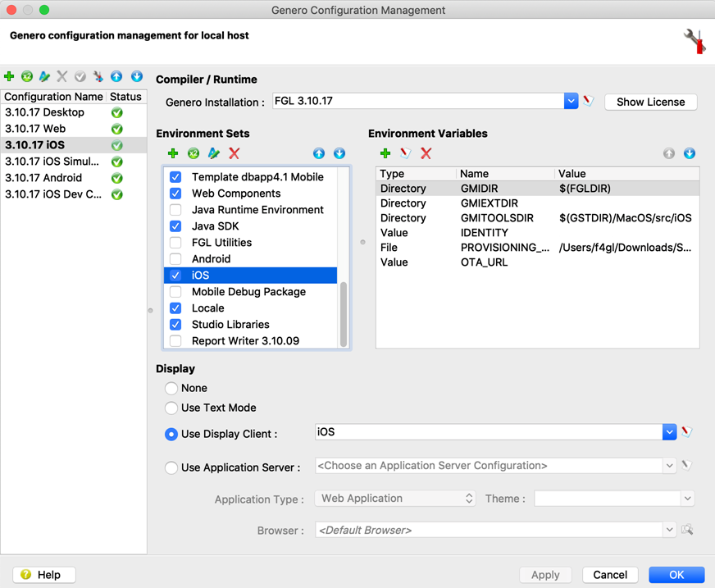The image size is (715, 588).
Task: Enable FGL Utilities checkbox
Action: (175, 243)
